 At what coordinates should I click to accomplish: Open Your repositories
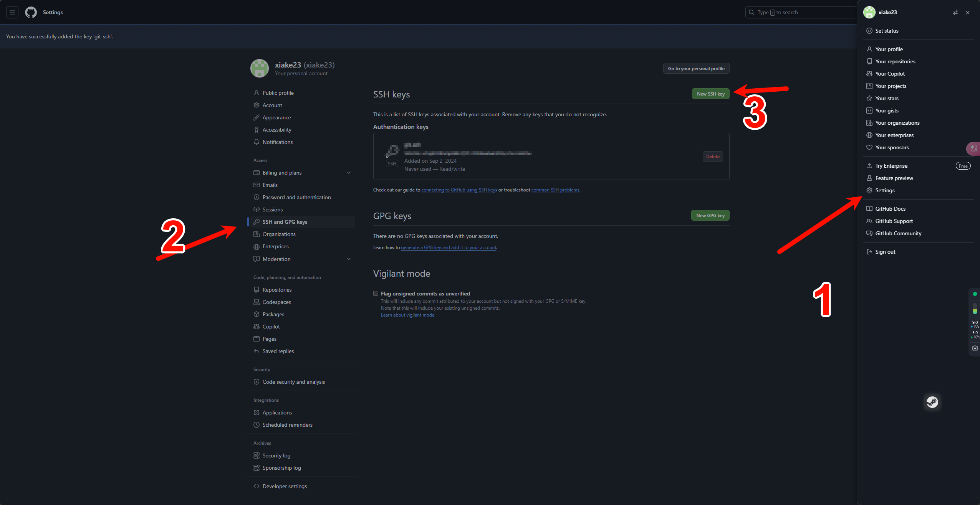[x=918, y=61]
